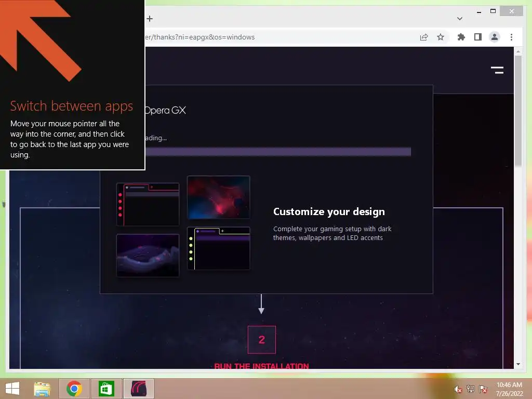The image size is (532, 399).
Task: Open the Opera page hamburger menu
Action: point(497,70)
